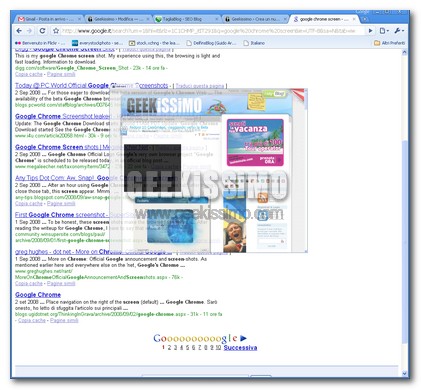Click the Go arrow beside address bar
Screen dimensions: 421x390
click(x=370, y=31)
